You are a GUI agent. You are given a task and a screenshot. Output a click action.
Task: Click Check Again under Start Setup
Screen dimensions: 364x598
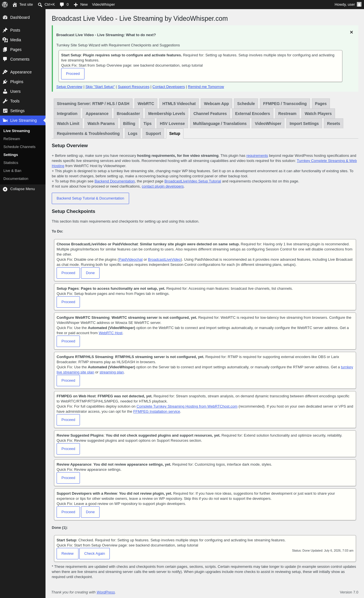point(95,554)
